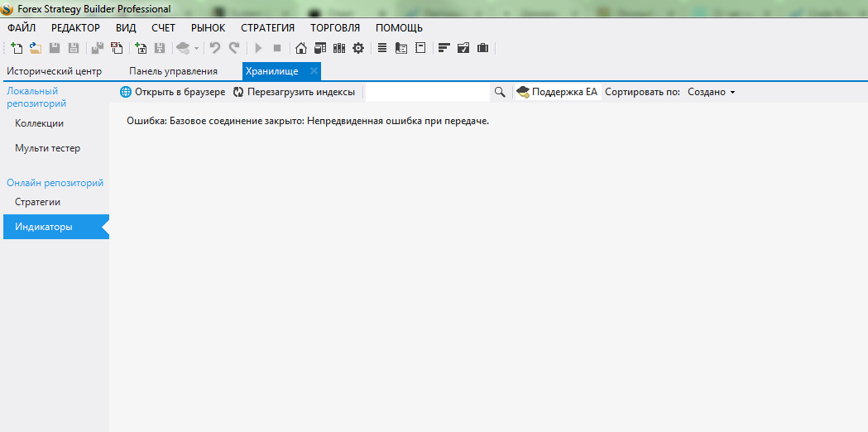868x432 pixels.
Task: Click the Ошибка: Базовое соединение закрыто message
Action: (308, 121)
